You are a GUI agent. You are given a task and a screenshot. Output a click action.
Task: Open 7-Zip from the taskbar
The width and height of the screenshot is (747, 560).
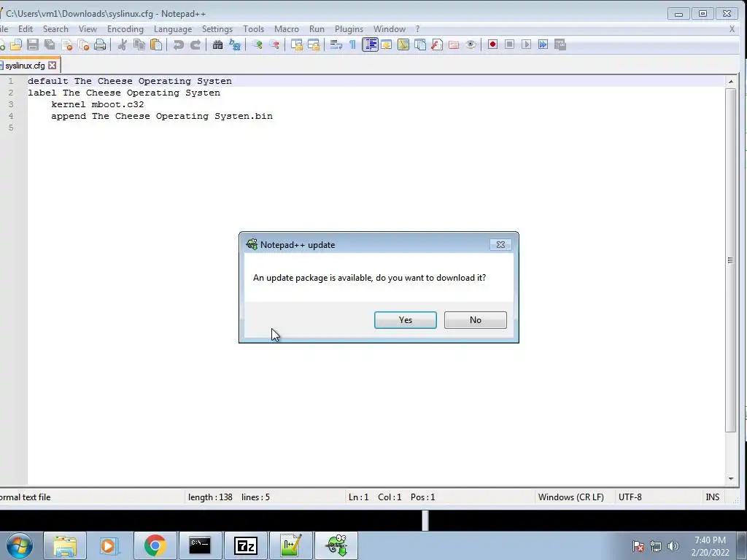tap(246, 545)
